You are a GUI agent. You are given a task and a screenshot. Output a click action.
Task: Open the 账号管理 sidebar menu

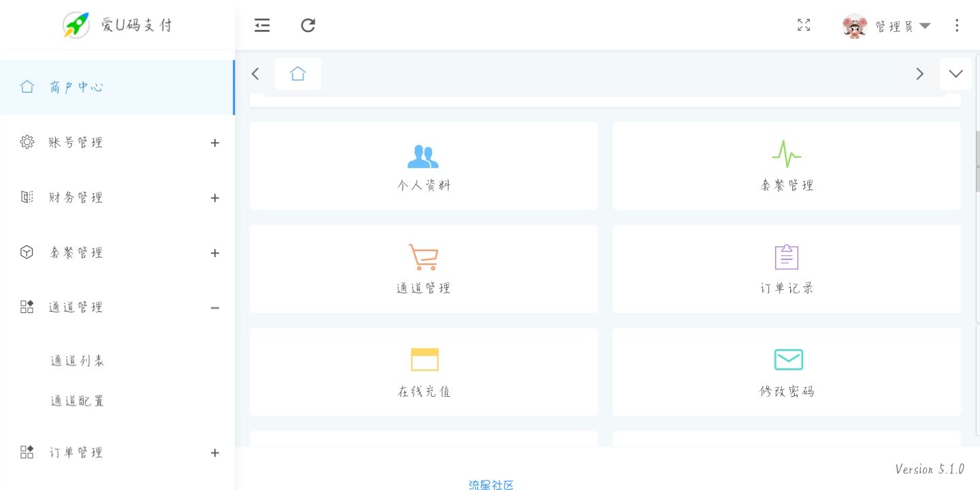point(76,143)
